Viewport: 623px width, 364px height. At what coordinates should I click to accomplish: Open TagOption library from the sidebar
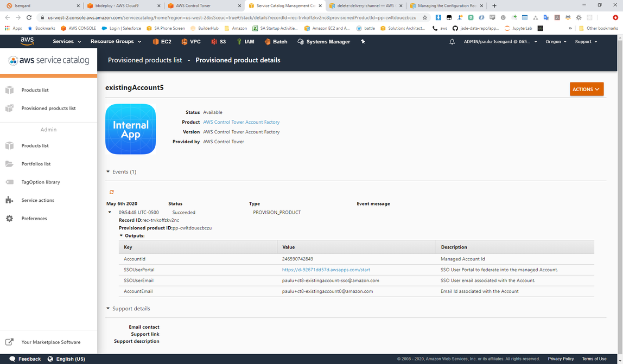tap(41, 182)
